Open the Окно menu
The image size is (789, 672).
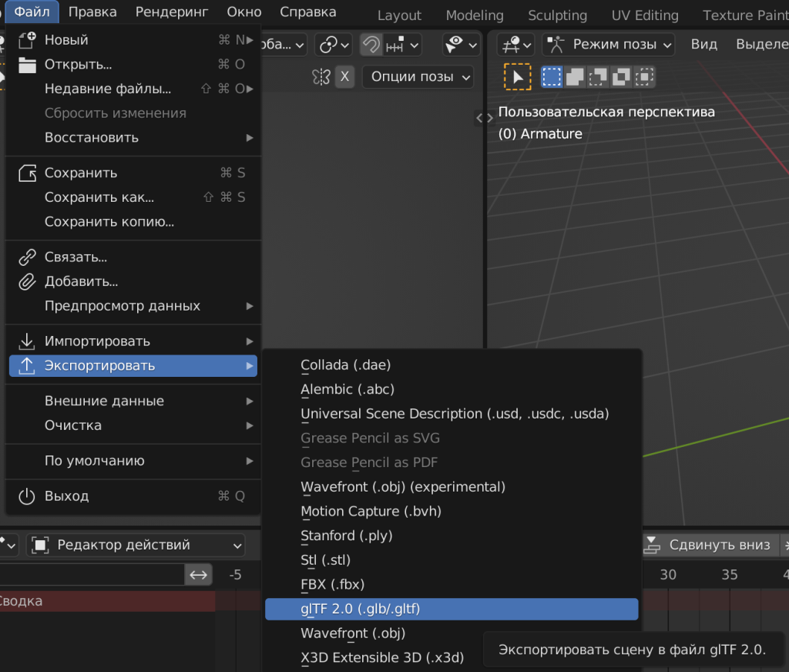(x=244, y=12)
